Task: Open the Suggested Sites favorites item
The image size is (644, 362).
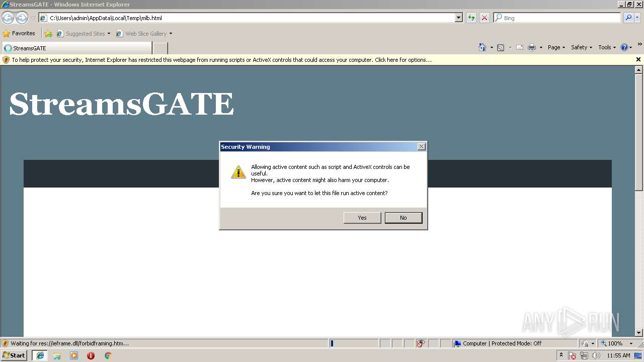Action: (83, 34)
